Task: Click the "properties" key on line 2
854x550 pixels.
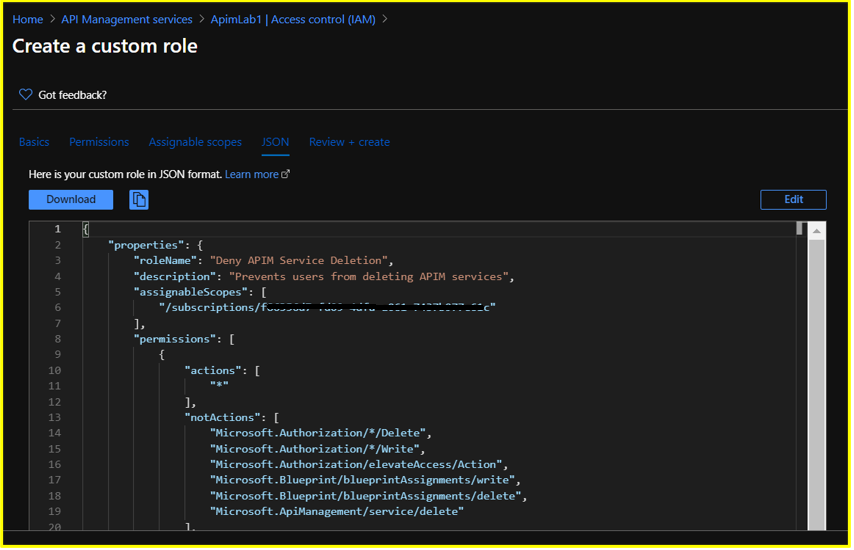Action: click(146, 245)
